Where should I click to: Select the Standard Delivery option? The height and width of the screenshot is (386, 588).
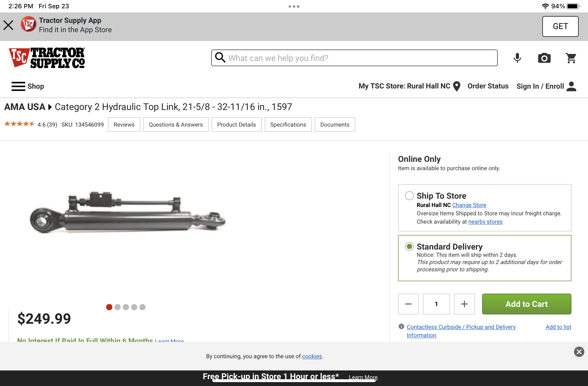tap(409, 246)
